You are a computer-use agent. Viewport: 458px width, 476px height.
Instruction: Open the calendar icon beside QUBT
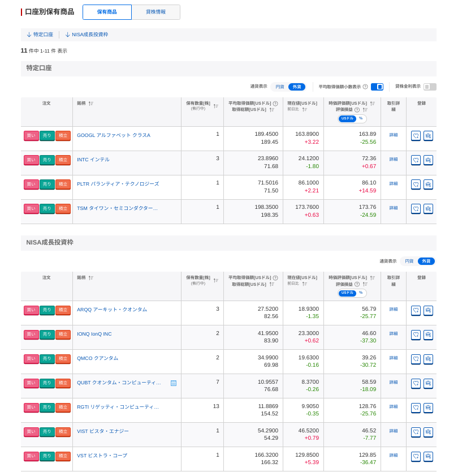[x=174, y=383]
